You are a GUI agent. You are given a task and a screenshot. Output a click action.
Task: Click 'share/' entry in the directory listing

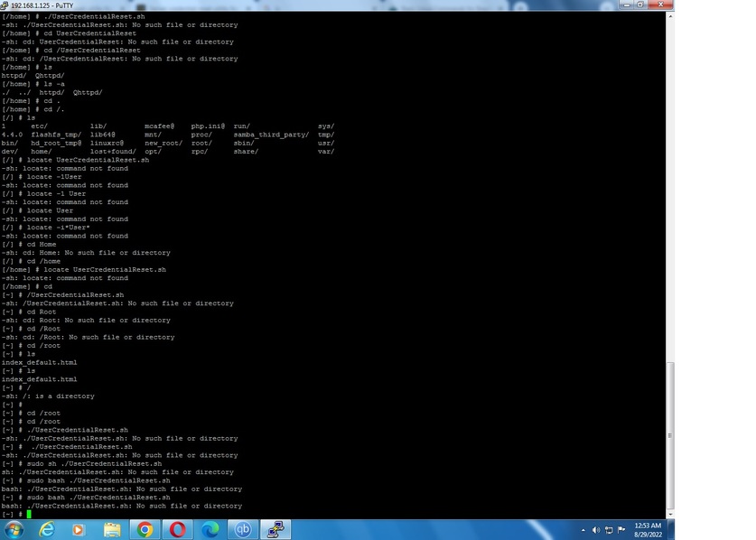coord(246,152)
